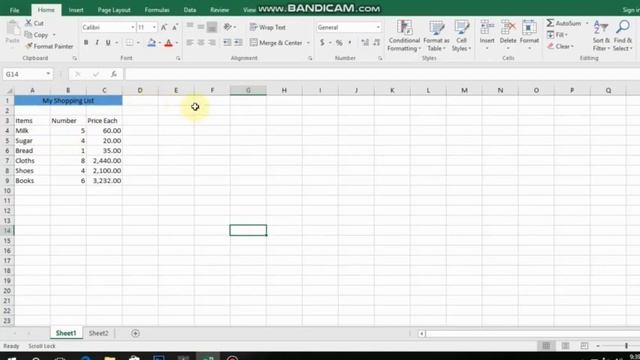Toggle Merge & Center

coord(276,42)
